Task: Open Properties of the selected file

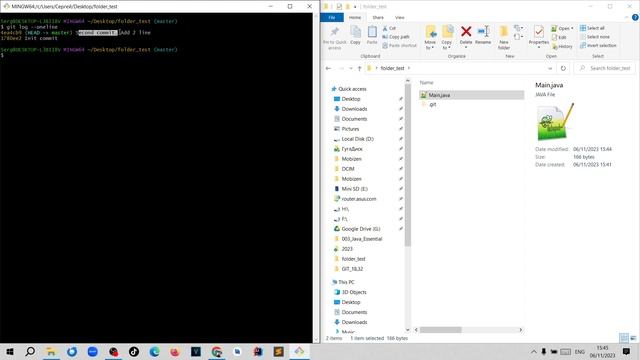Action: [x=539, y=37]
